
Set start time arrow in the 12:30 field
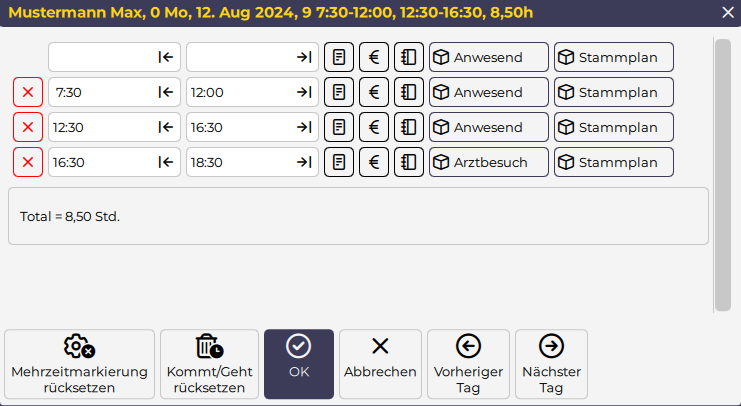pyautogui.click(x=166, y=127)
